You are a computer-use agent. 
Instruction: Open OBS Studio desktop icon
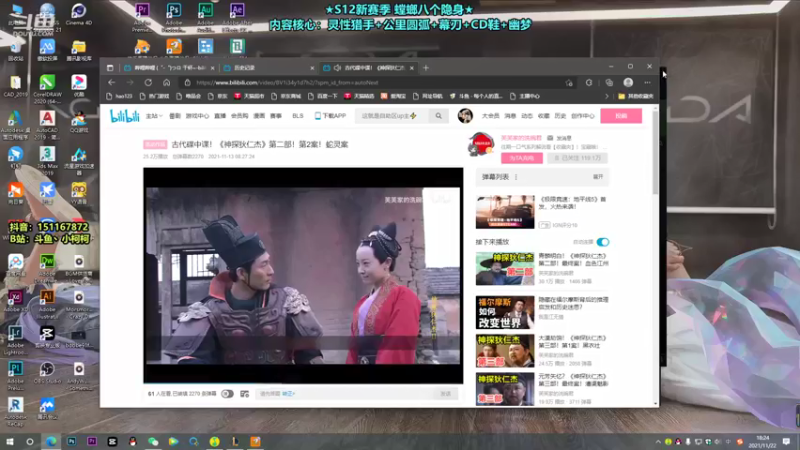coord(47,372)
